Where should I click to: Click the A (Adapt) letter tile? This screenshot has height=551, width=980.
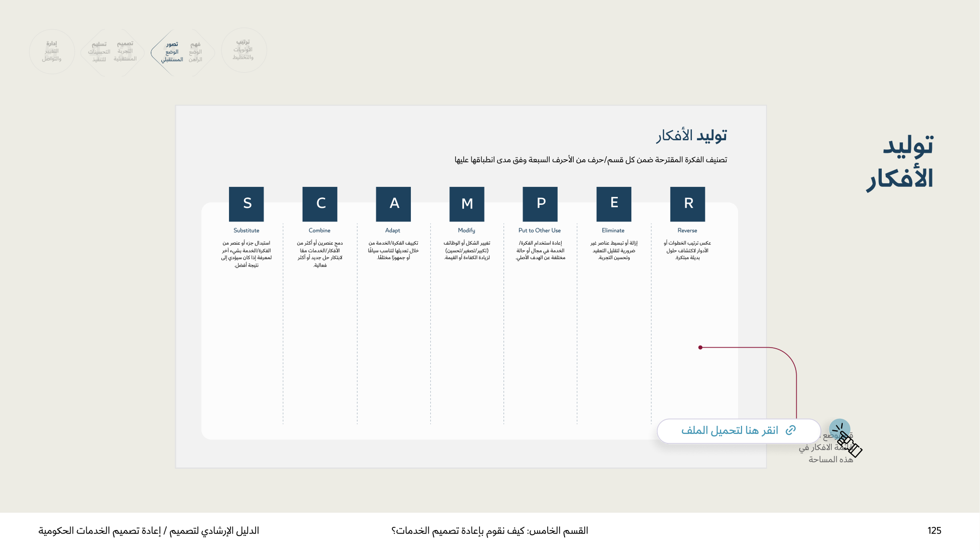393,204
